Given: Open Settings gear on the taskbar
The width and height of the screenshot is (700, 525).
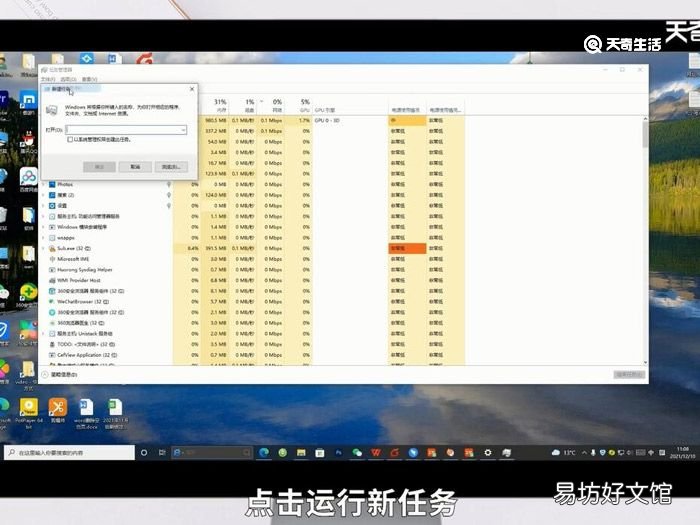Looking at the screenshot, I should click(488, 453).
